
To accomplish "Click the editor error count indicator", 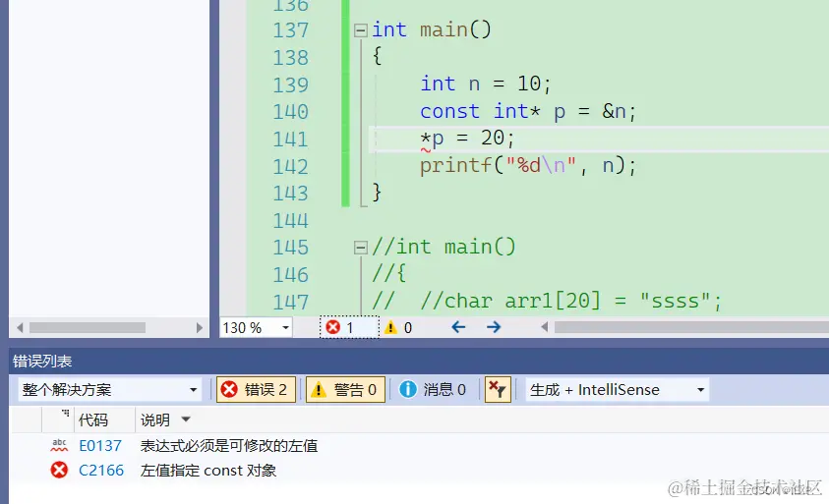I will [x=349, y=327].
